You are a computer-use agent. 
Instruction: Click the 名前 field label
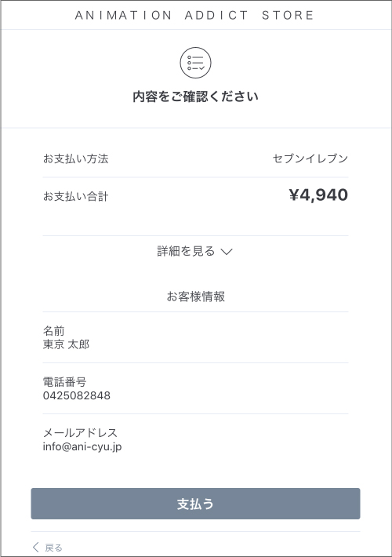pos(53,331)
